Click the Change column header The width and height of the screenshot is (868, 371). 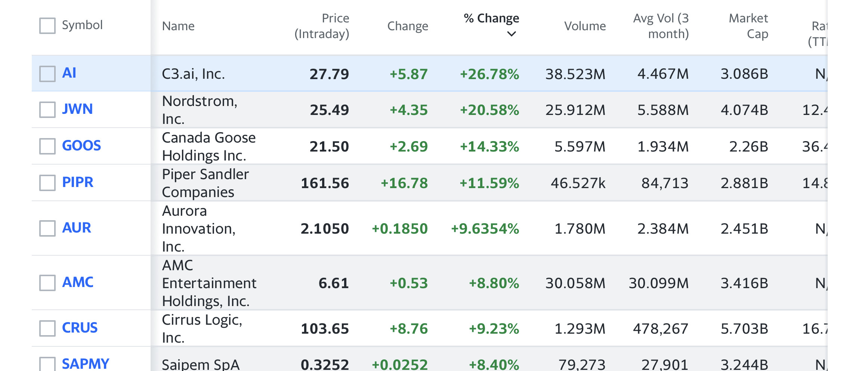[x=408, y=26]
